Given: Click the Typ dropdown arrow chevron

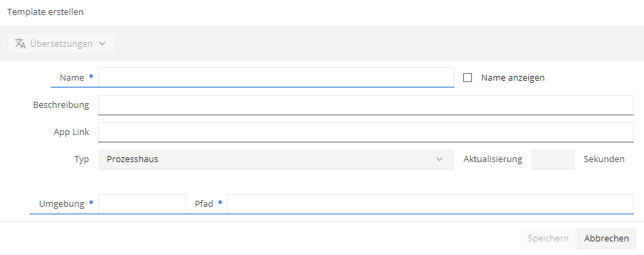Looking at the screenshot, I should (439, 159).
